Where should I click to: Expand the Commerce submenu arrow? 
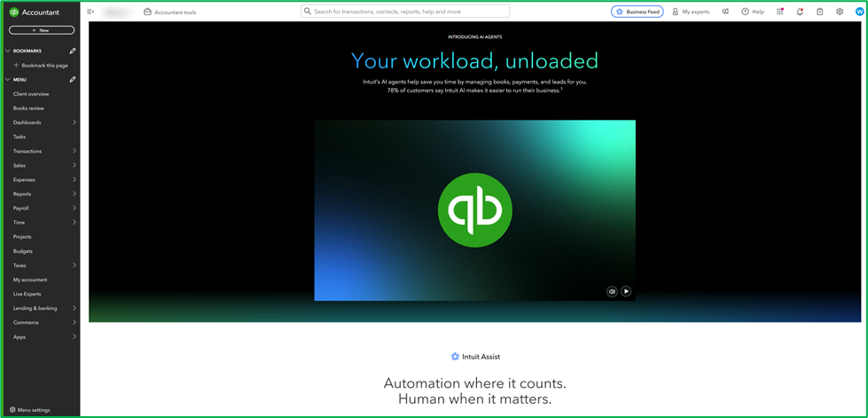(74, 323)
